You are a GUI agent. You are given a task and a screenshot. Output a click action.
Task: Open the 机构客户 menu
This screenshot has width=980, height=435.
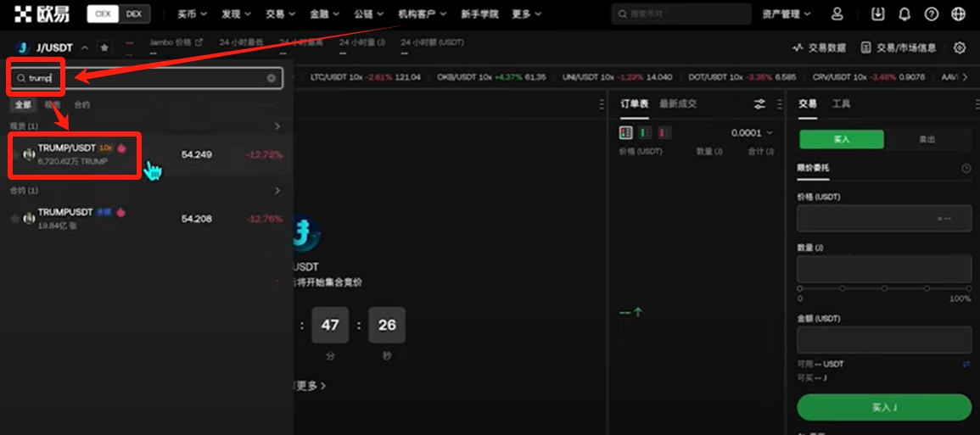[x=423, y=14]
